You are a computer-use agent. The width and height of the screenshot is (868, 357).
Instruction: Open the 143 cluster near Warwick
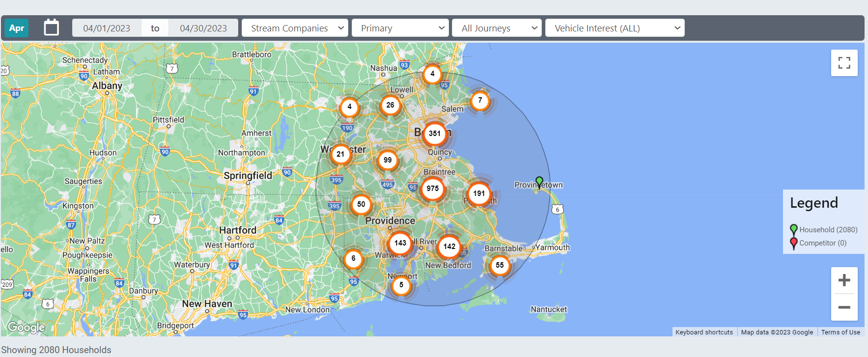[x=400, y=243]
